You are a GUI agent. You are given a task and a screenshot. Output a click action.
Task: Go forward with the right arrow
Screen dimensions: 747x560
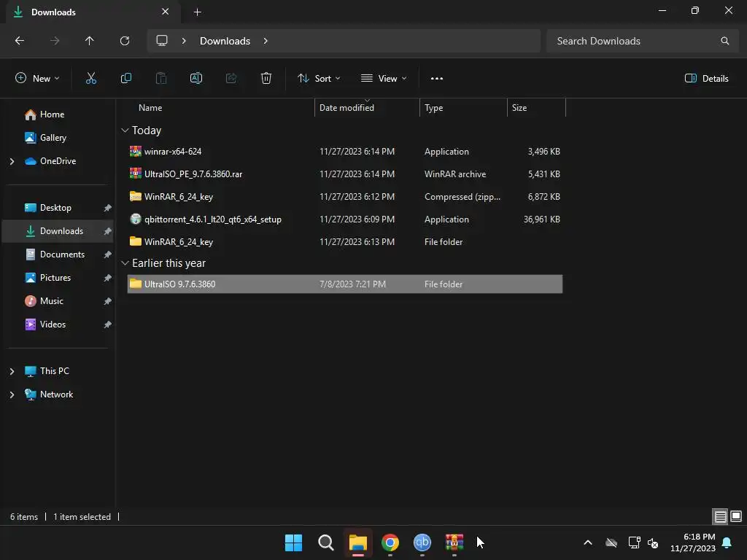tap(55, 41)
